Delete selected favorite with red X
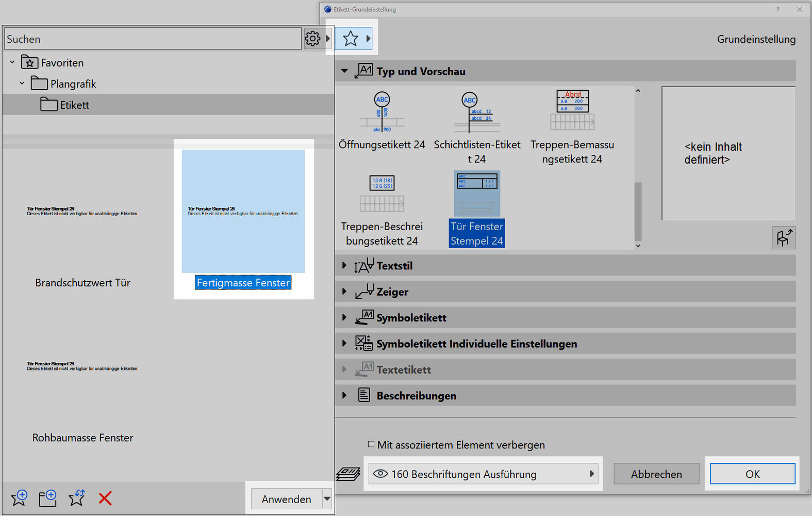Viewport: 812px width, 516px height. click(x=105, y=498)
